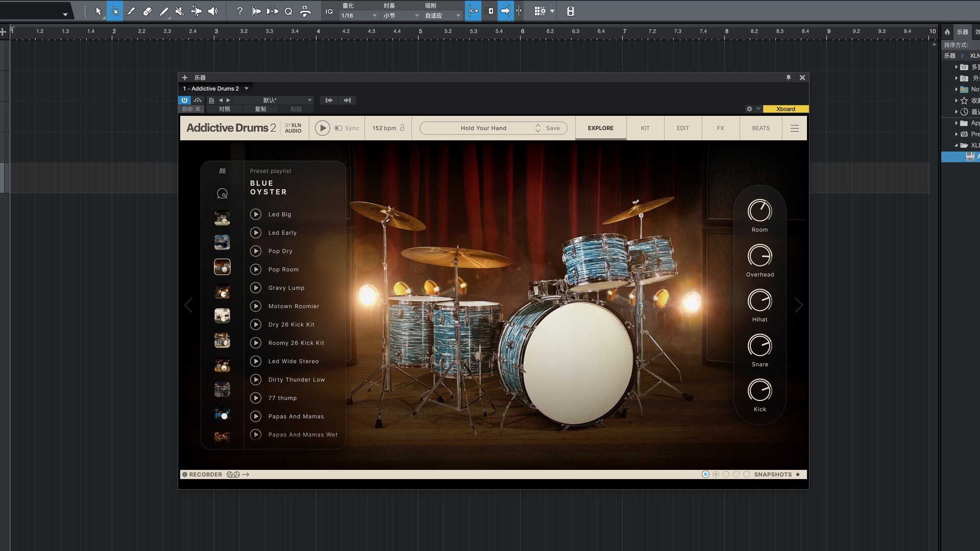
Task: Switch to the KIT tab
Action: click(x=645, y=128)
